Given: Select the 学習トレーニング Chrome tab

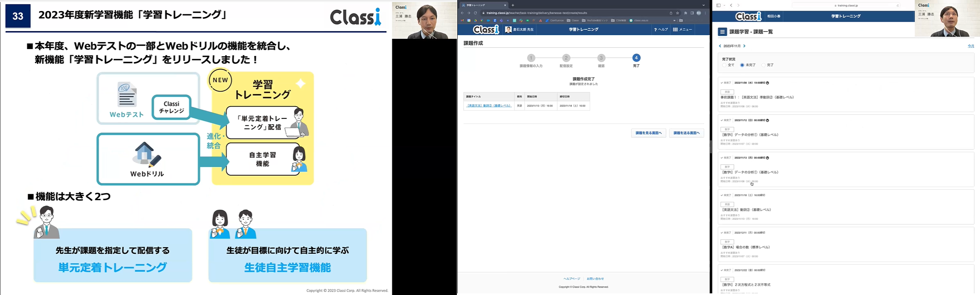Looking at the screenshot, I should 483,5.
